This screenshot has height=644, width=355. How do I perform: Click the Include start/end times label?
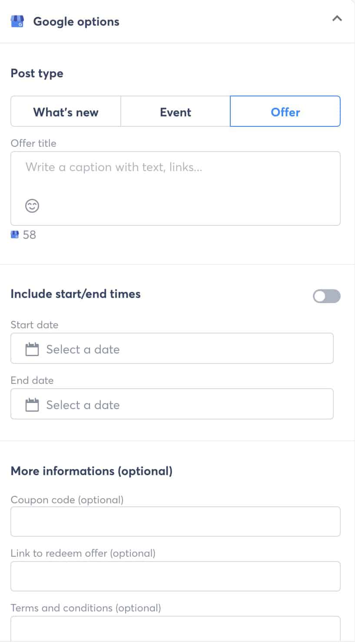tap(76, 294)
